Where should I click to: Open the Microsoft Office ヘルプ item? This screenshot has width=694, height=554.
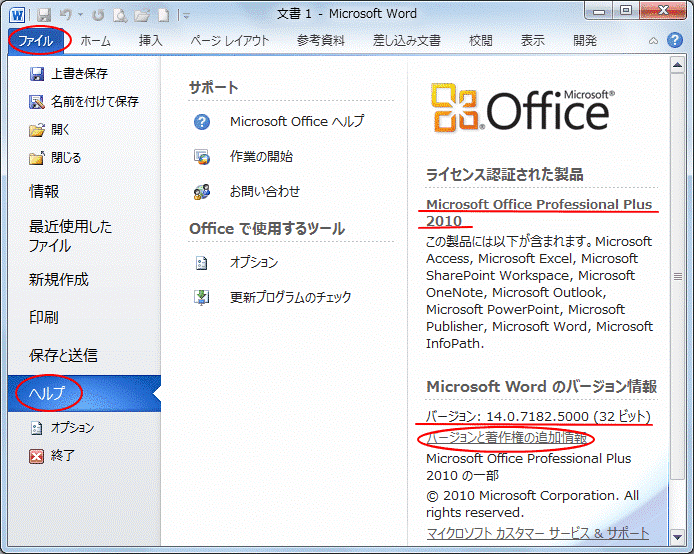click(296, 122)
